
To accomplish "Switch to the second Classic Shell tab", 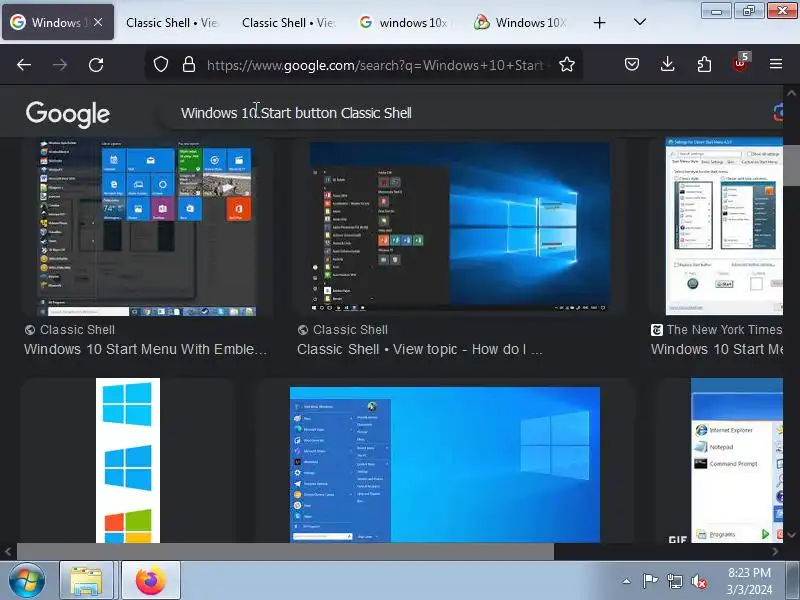I will pyautogui.click(x=289, y=23).
